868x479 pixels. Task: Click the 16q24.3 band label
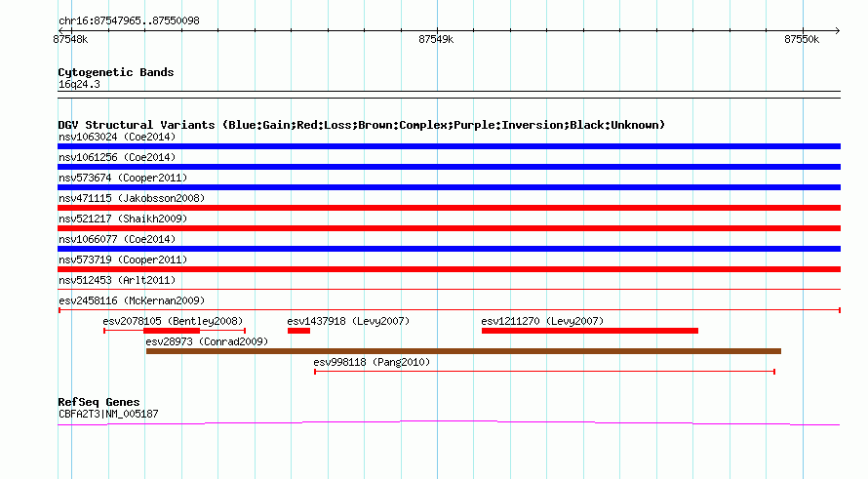pos(79,84)
